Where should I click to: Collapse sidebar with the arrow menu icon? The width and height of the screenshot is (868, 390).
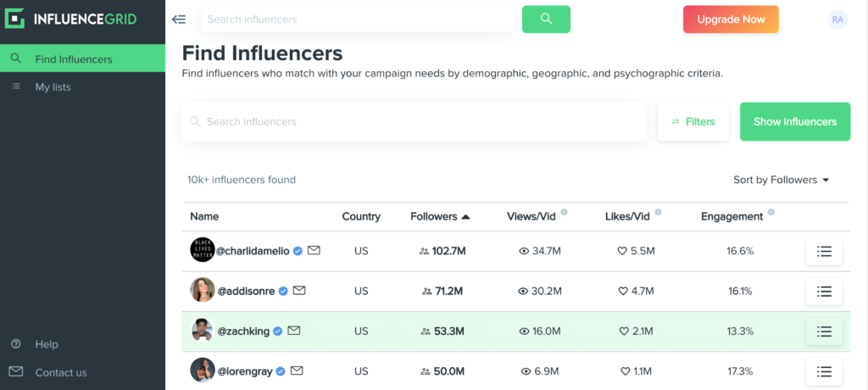[179, 19]
